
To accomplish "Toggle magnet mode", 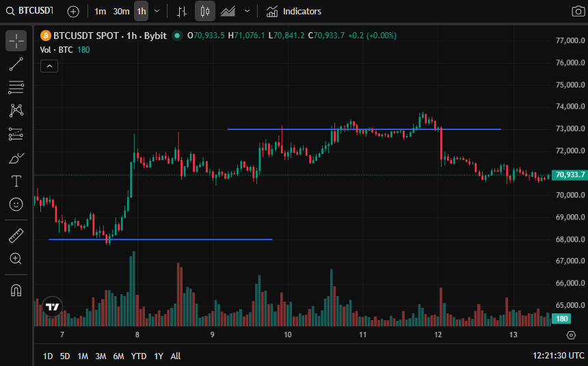I will tap(16, 290).
